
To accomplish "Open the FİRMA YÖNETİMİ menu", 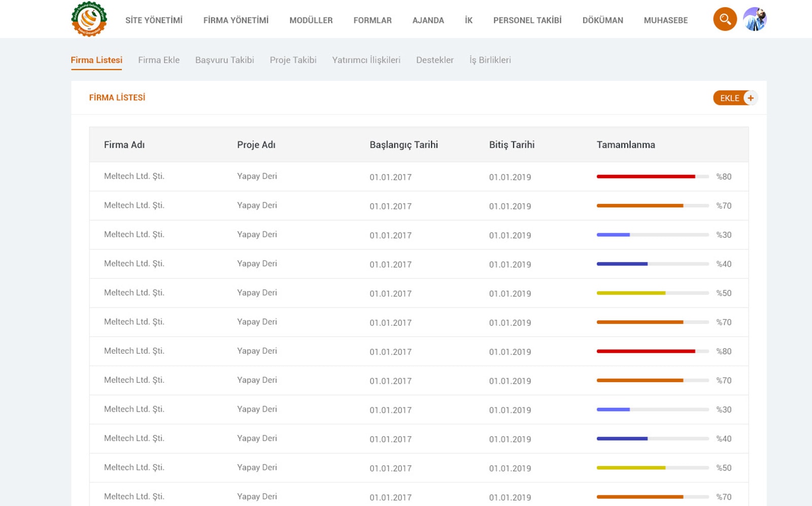I will tap(236, 20).
